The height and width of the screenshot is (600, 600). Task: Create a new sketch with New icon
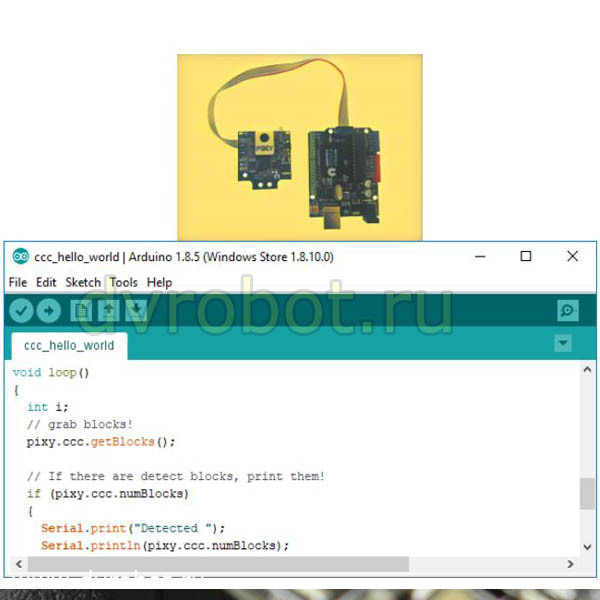(x=82, y=310)
